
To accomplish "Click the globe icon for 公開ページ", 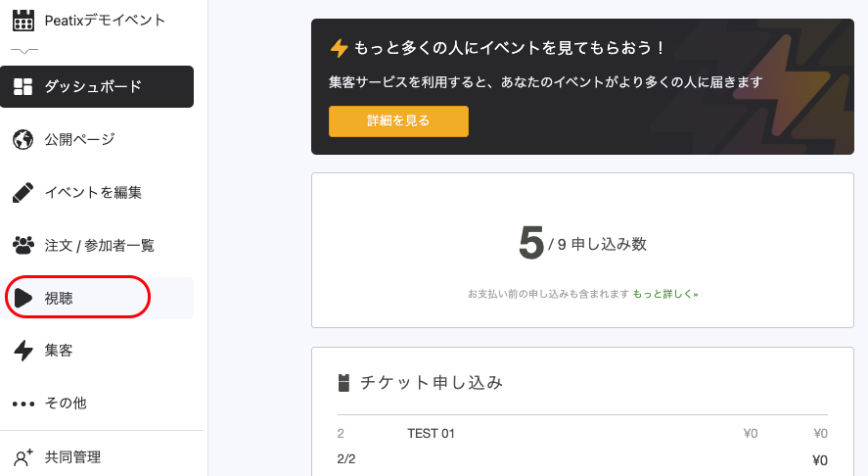I will click(x=23, y=140).
